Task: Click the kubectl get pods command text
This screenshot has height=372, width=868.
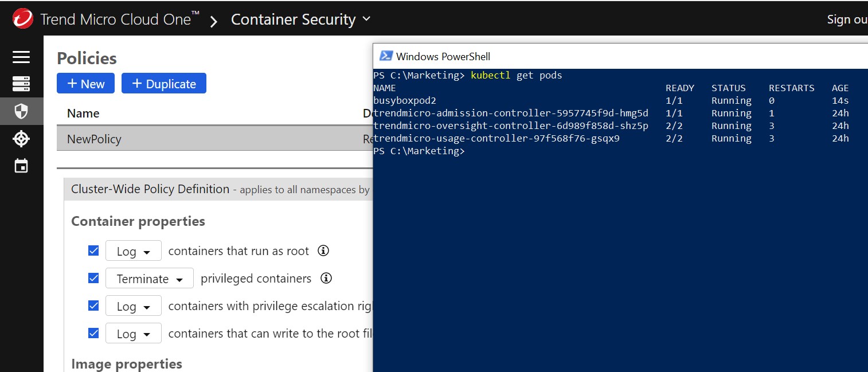Action: coord(517,75)
